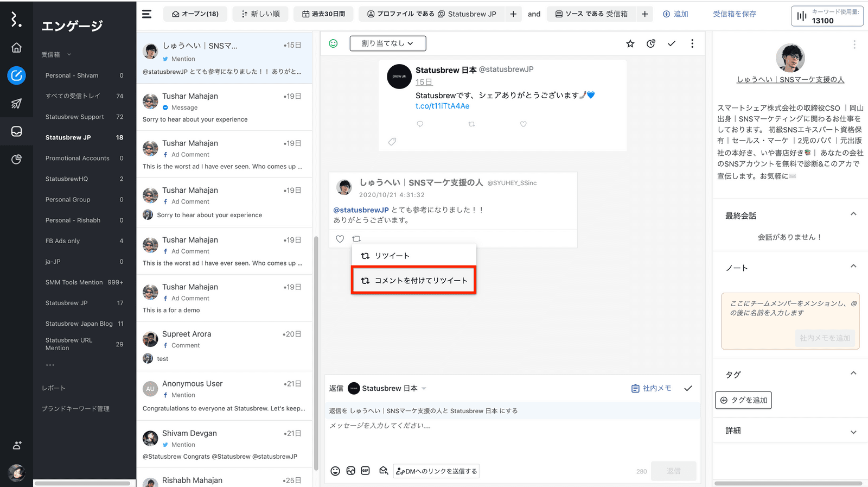Open the Reports pie chart icon

pyautogui.click(x=16, y=159)
